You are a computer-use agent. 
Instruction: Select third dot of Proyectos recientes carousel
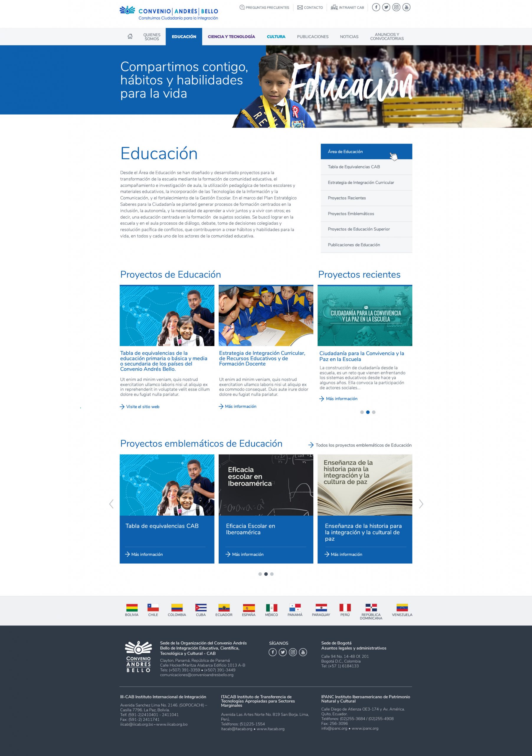374,412
